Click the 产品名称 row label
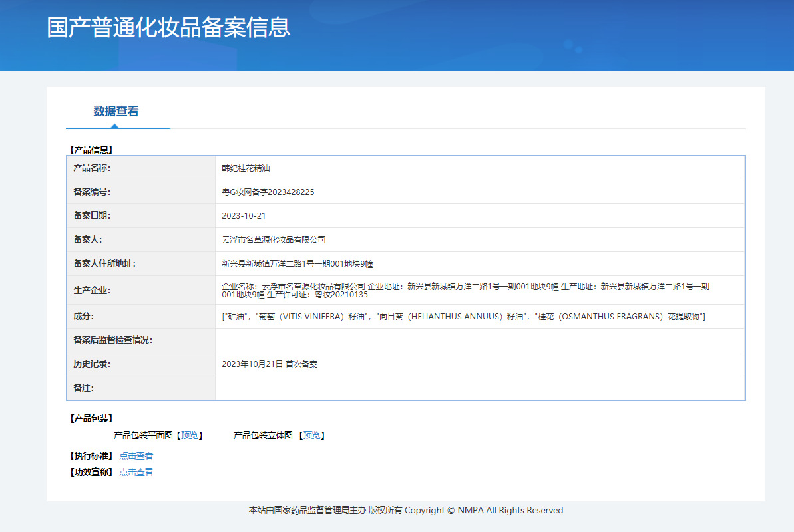 pyautogui.click(x=92, y=168)
